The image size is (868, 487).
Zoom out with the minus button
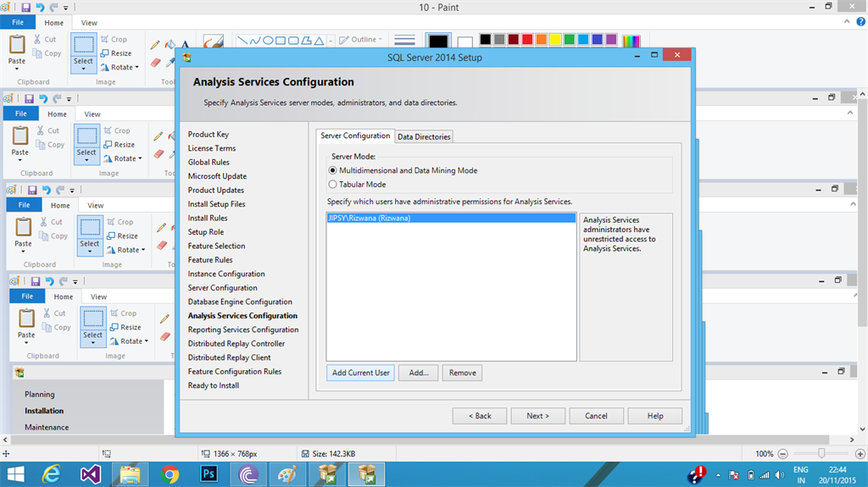point(782,454)
